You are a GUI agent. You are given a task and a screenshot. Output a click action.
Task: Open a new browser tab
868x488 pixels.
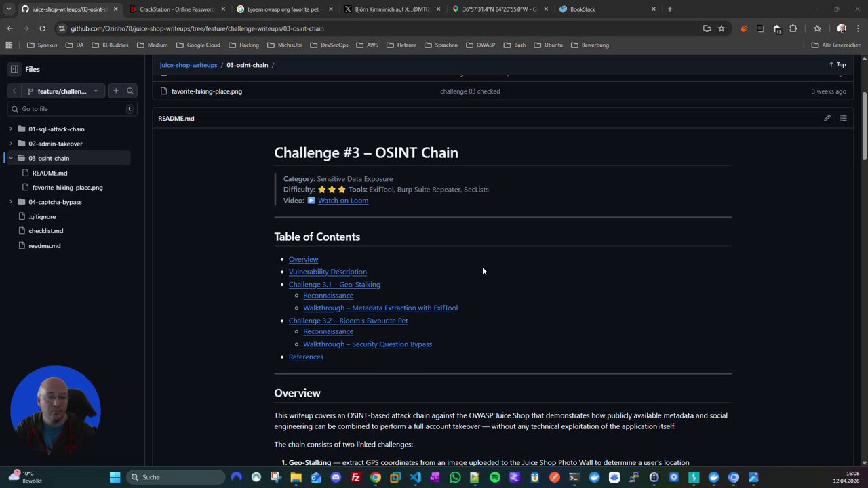670,9
